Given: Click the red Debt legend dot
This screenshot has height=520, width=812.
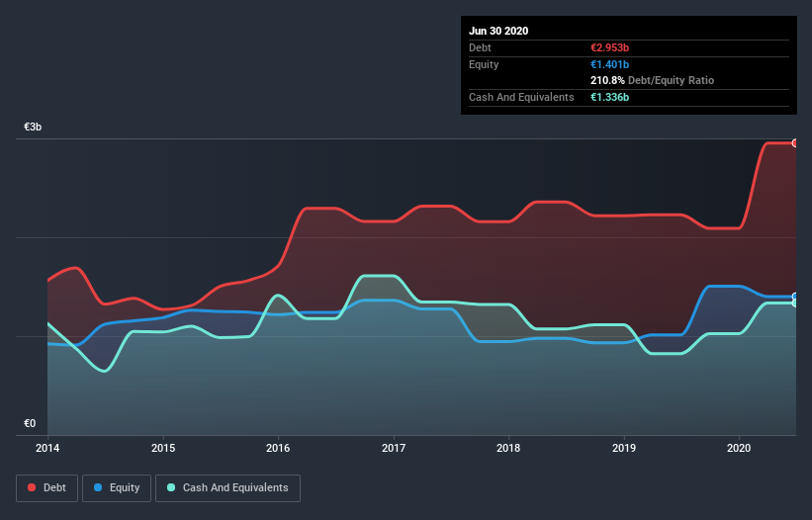Looking at the screenshot, I should point(32,487).
